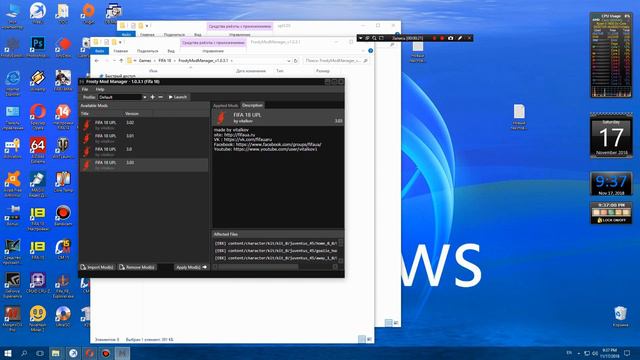Switch to the Description tab
The width and height of the screenshot is (640, 360).
252,105
